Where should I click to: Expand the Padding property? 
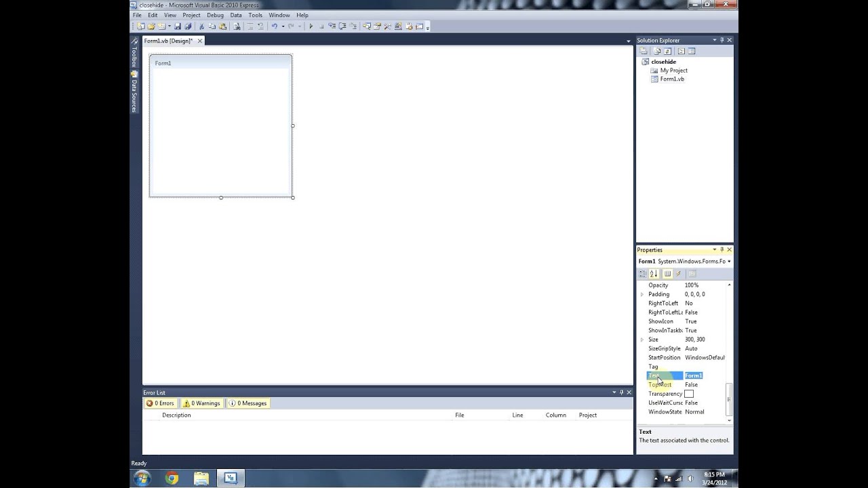[642, 293]
